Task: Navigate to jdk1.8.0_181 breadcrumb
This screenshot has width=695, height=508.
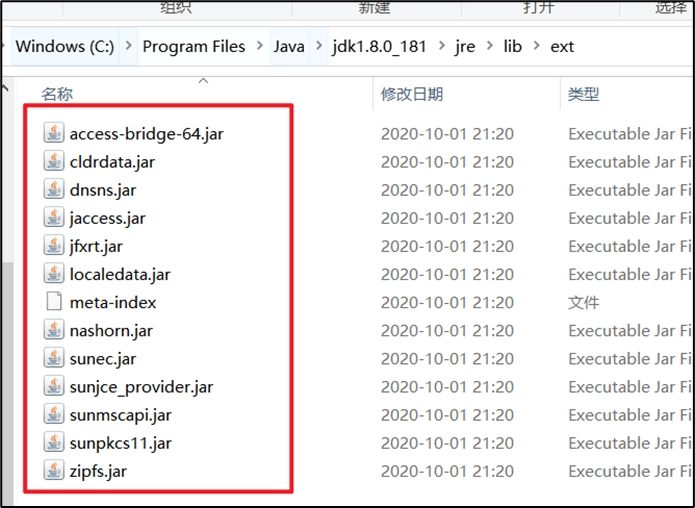Action: tap(379, 46)
